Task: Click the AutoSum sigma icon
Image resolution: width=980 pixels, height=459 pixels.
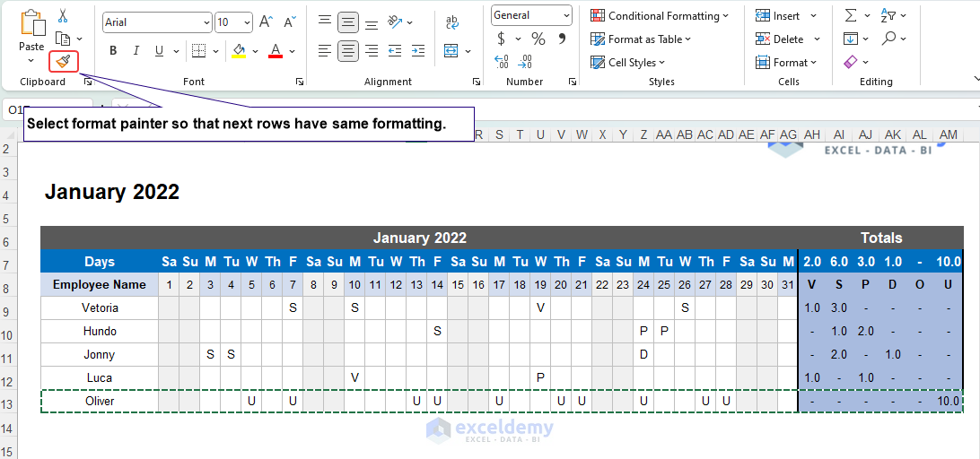Action: coord(851,15)
